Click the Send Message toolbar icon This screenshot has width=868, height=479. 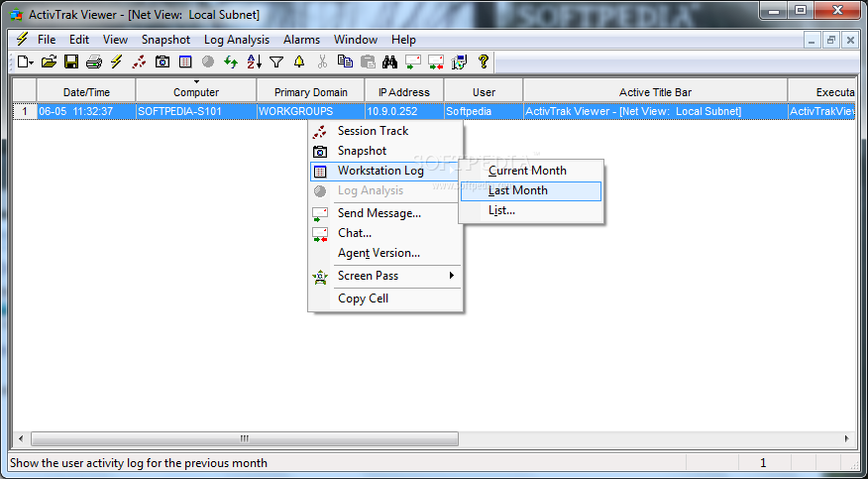click(x=413, y=61)
